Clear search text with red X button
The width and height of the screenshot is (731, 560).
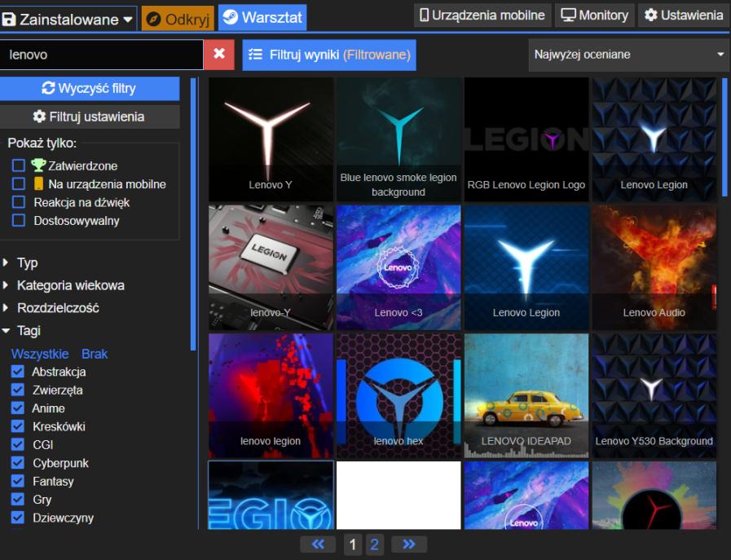tap(218, 54)
